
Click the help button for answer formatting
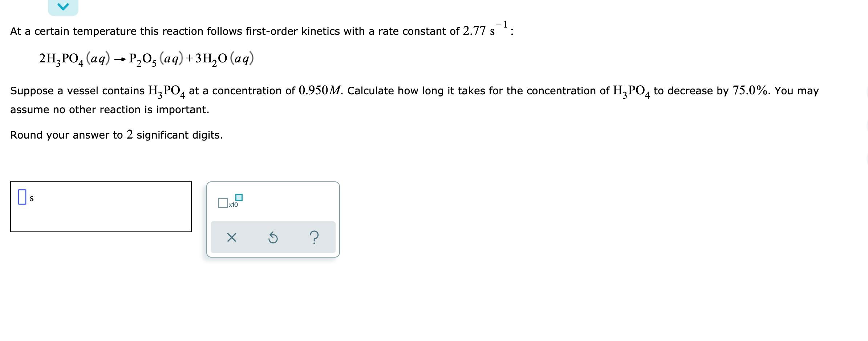tap(313, 237)
